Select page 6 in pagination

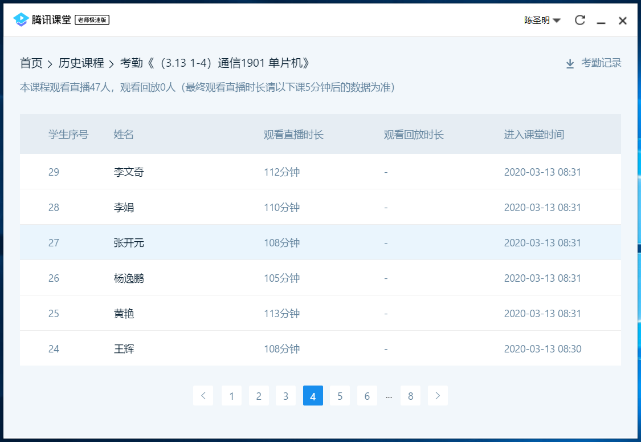click(366, 396)
